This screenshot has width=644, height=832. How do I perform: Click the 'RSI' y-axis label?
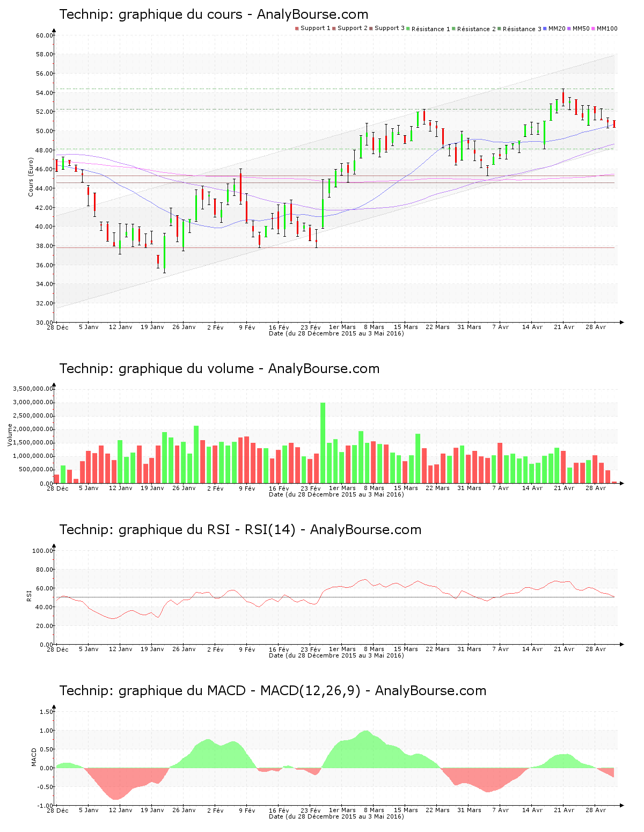pos(29,595)
